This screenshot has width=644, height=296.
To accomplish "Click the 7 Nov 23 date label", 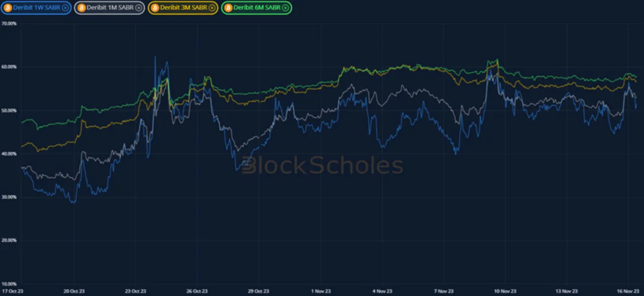I will click(444, 291).
